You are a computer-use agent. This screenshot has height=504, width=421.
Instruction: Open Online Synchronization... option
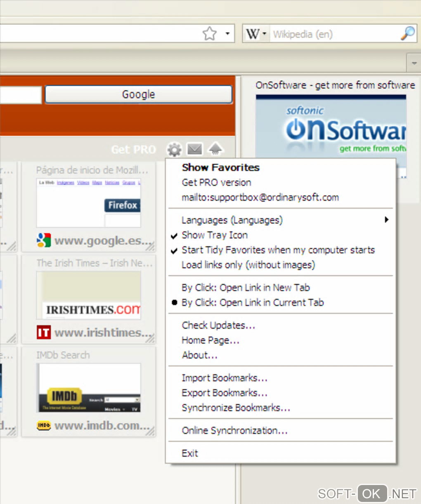pyautogui.click(x=281, y=430)
